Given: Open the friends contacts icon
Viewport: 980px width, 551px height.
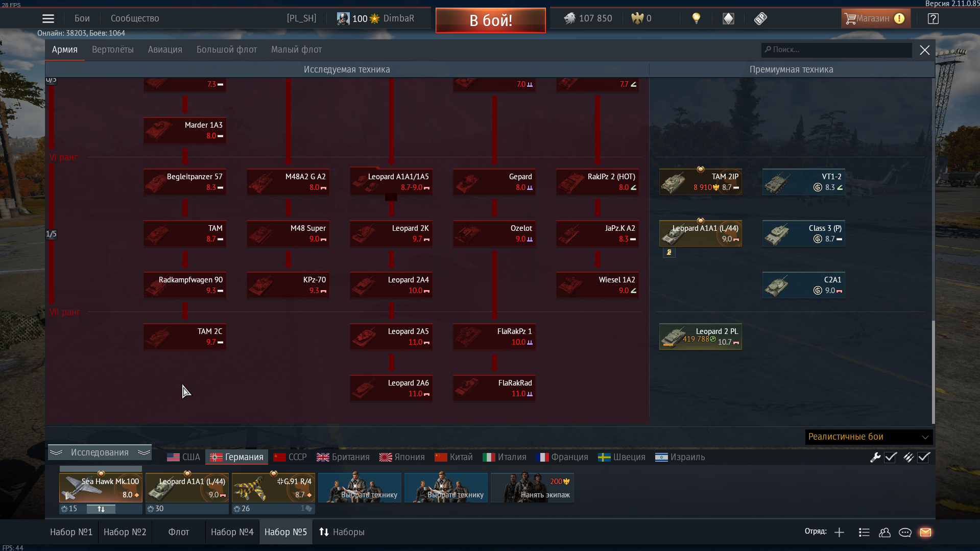Looking at the screenshot, I should click(x=885, y=532).
